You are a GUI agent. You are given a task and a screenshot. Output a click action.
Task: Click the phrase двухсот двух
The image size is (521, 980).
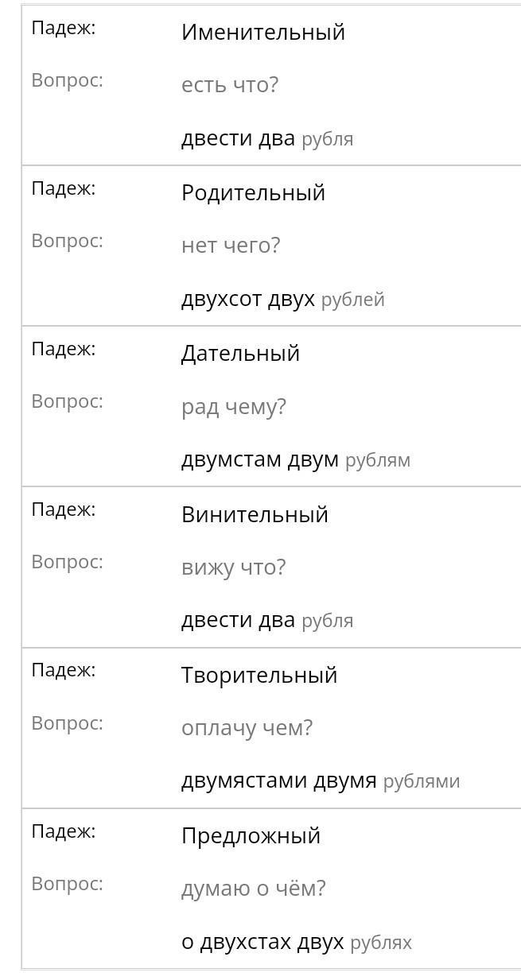247,299
